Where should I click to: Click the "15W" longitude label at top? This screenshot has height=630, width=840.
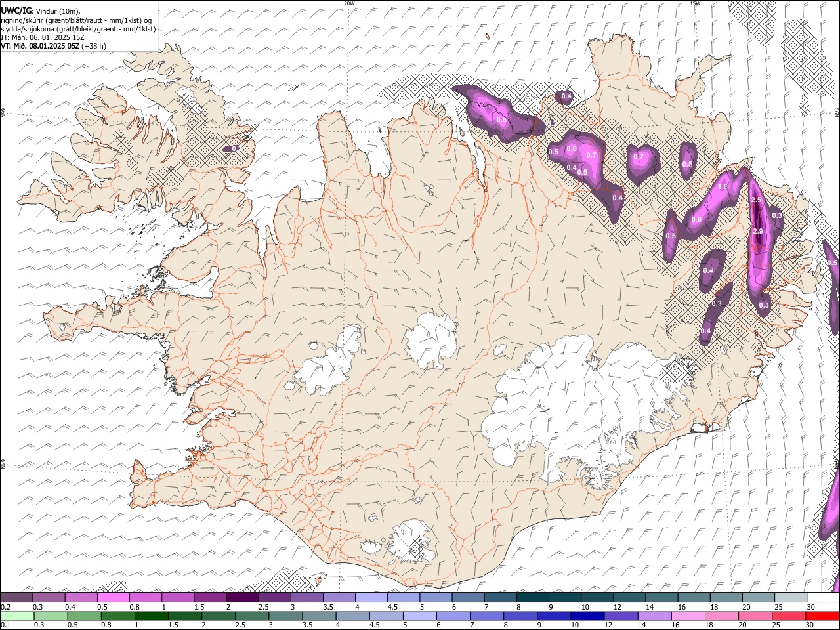pos(695,3)
